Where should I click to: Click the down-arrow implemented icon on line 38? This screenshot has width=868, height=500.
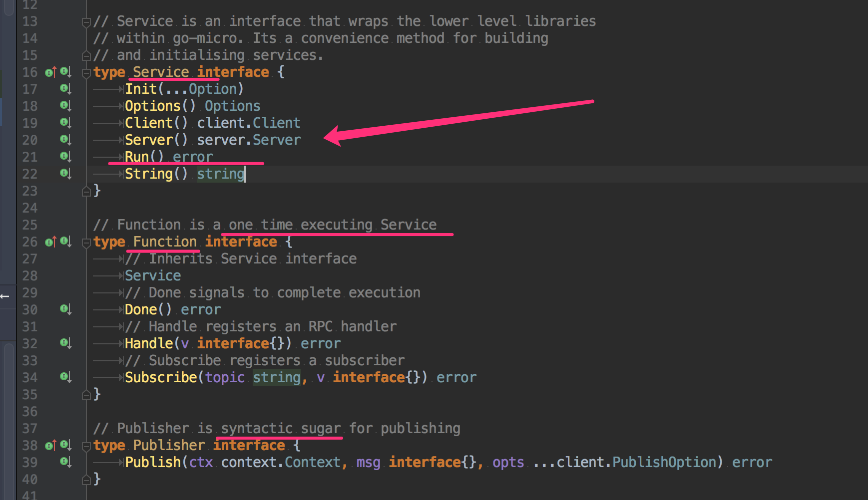tap(66, 446)
